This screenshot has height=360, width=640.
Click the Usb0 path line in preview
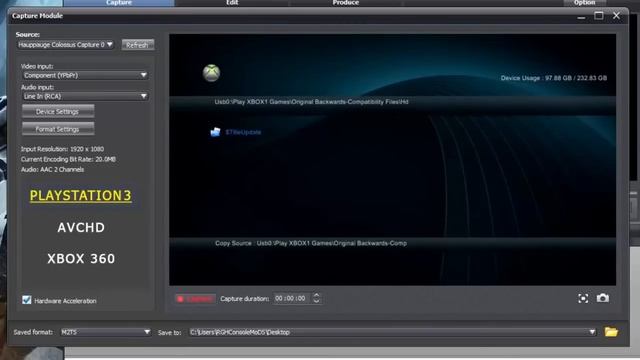click(x=311, y=102)
